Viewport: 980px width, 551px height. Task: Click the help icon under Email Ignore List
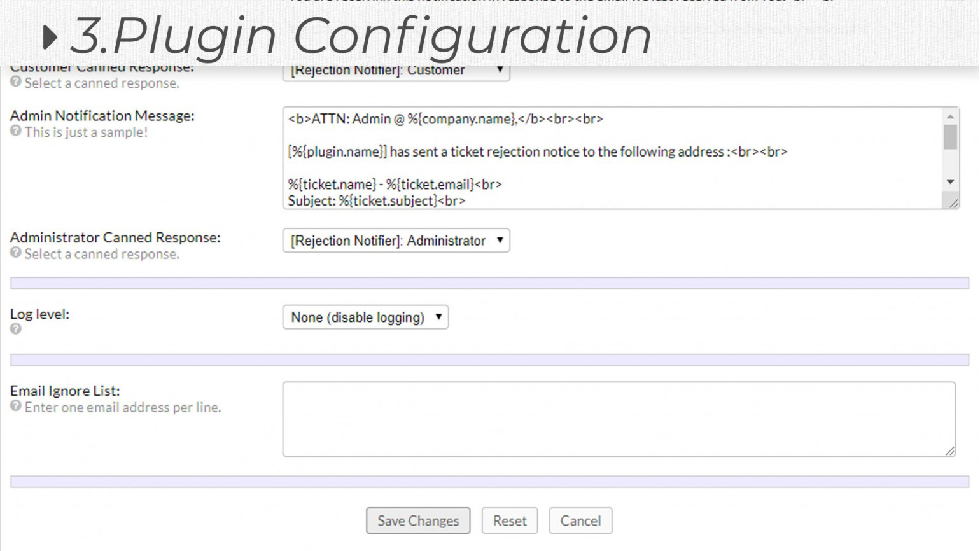[x=17, y=407]
